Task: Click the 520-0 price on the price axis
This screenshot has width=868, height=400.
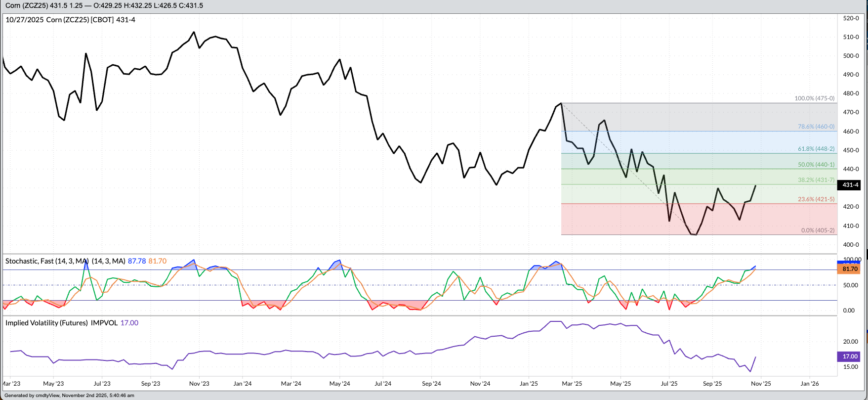Action: click(851, 18)
